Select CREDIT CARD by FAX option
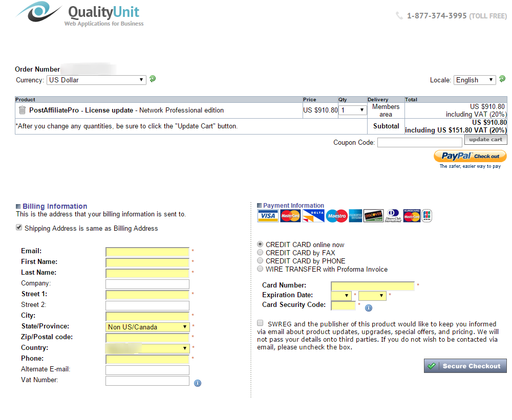Screen dimensions: 512x420 pos(260,252)
